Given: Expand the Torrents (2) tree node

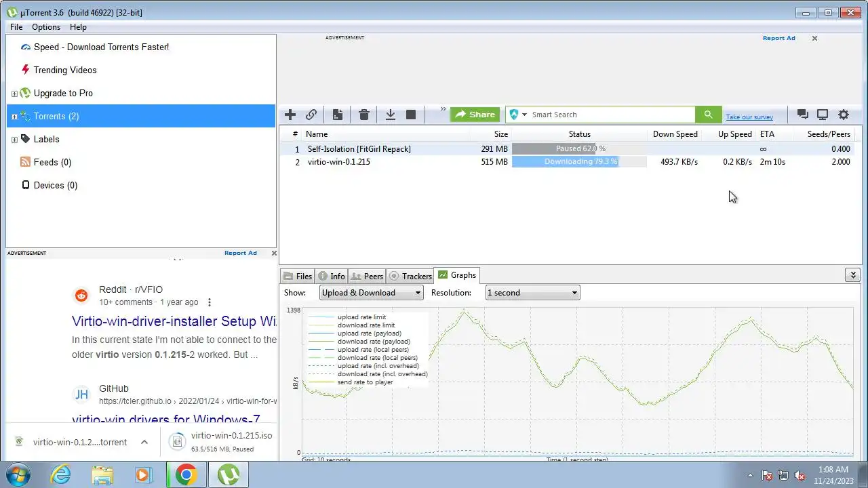Looking at the screenshot, I should pos(14,117).
